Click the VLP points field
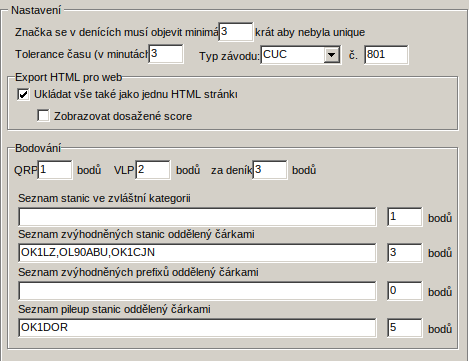This screenshot has width=469, height=361. 153,170
